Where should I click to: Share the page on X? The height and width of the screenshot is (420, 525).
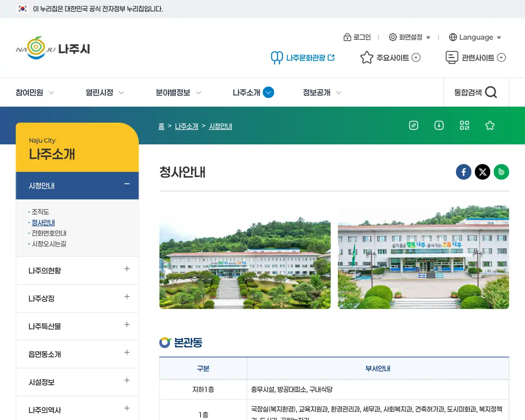click(x=482, y=172)
